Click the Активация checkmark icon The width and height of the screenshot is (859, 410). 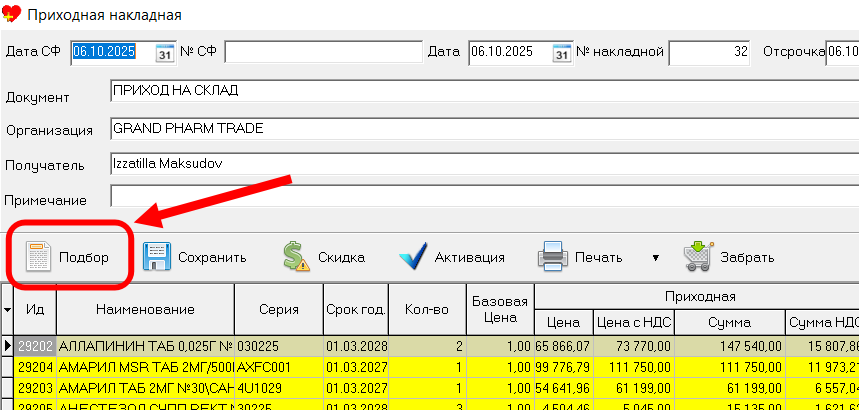pyautogui.click(x=413, y=257)
